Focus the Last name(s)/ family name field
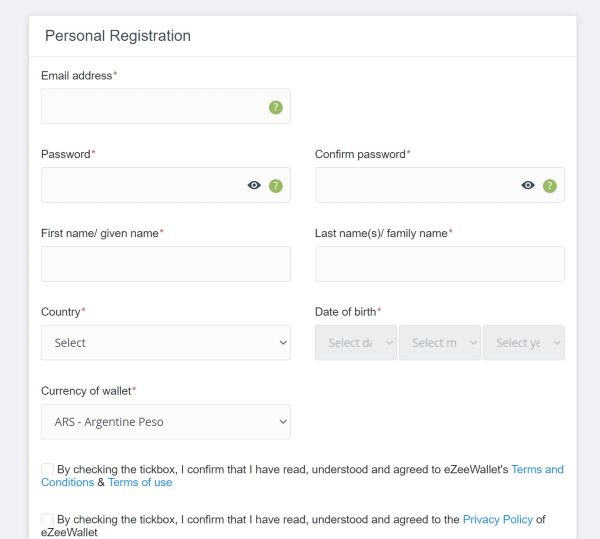The width and height of the screenshot is (600, 539). click(439, 264)
